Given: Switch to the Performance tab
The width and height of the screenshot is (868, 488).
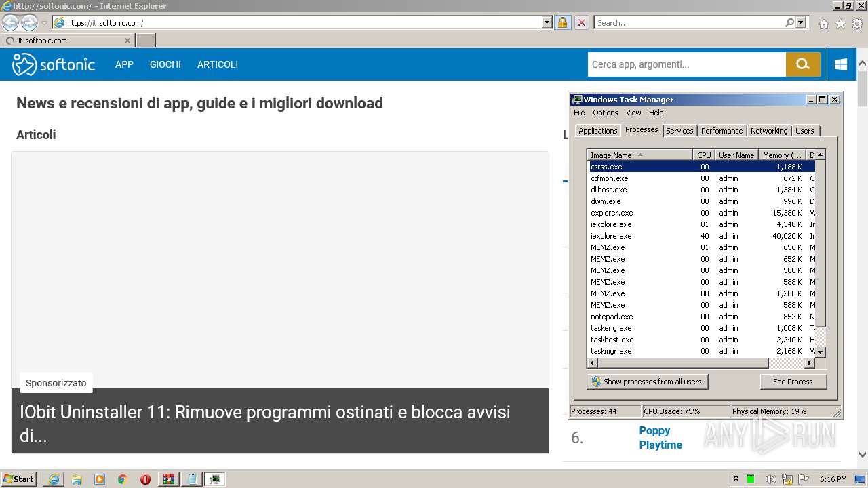Looking at the screenshot, I should (722, 131).
